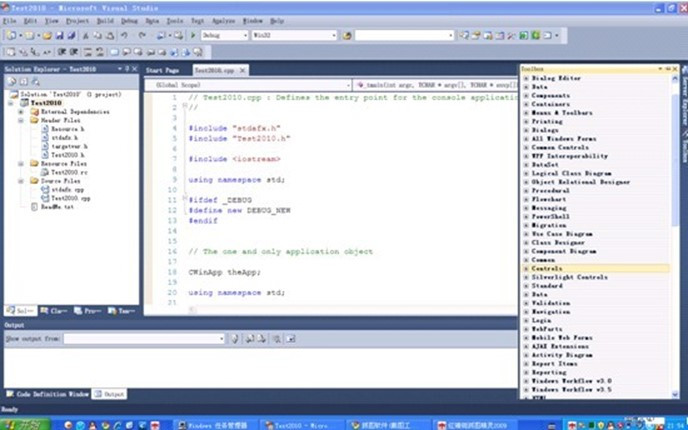Expand the External Dependencies node
Screen dimensions: 688x430
(21, 112)
